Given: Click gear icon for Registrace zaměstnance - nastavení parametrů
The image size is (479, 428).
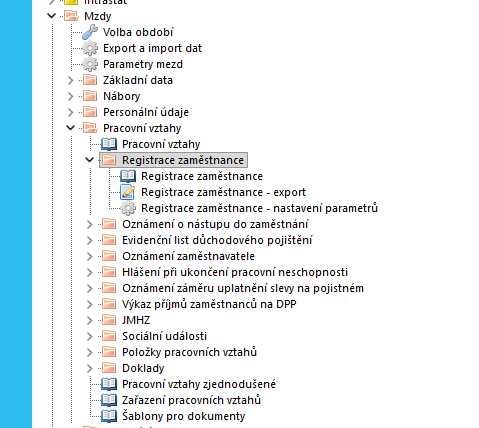Looking at the screenshot, I should click(128, 208).
